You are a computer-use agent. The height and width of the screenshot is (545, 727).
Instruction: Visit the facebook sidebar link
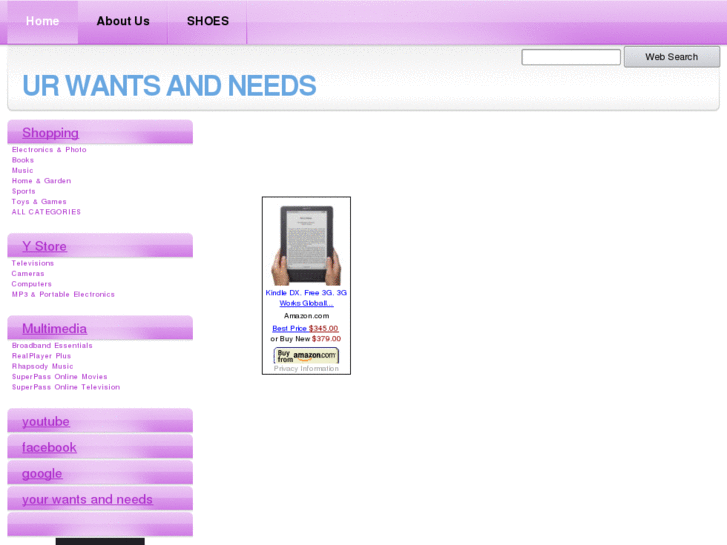click(x=49, y=448)
